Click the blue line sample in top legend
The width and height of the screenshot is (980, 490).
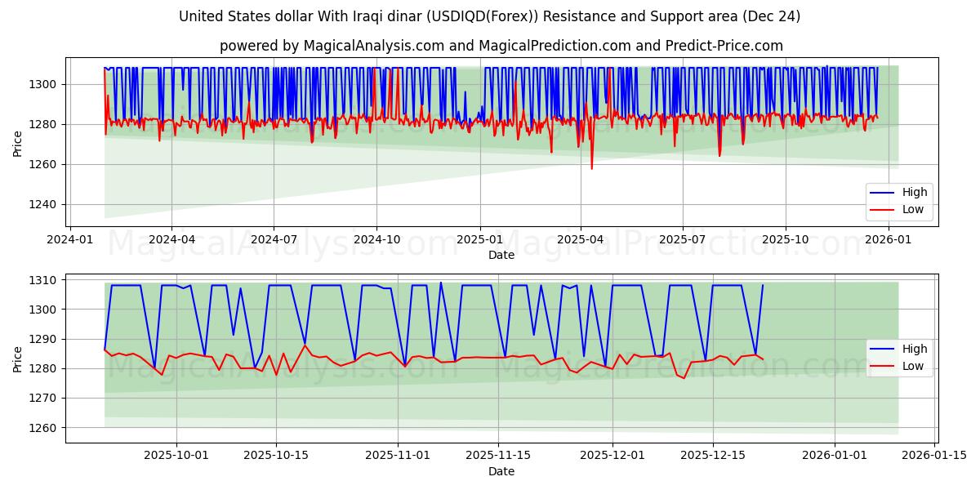click(x=884, y=191)
